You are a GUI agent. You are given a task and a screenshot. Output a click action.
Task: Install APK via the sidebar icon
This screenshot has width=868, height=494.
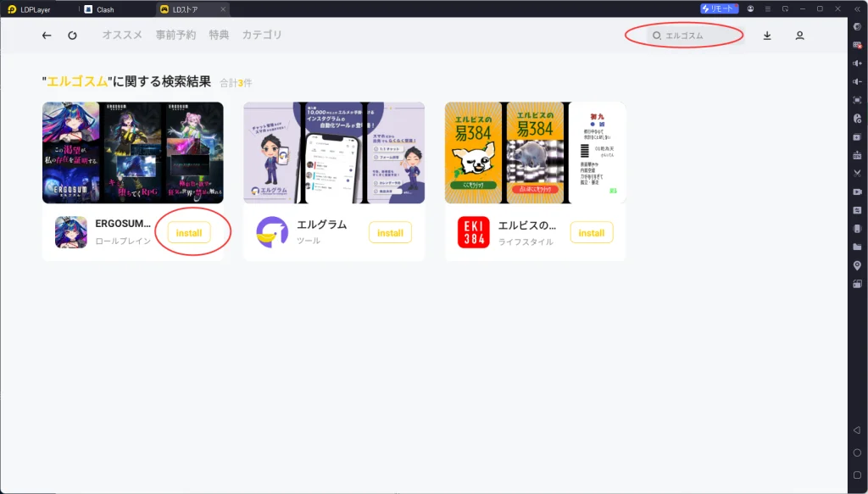click(858, 155)
